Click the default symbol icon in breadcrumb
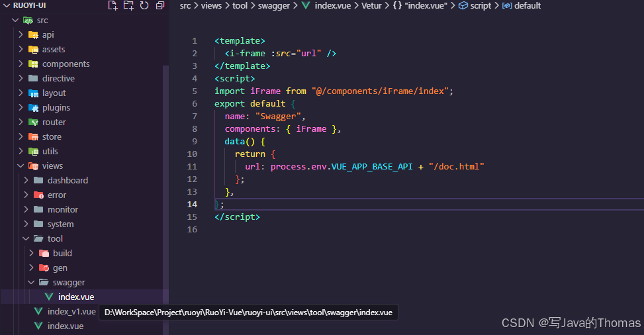This screenshot has width=644, height=335. click(x=507, y=6)
